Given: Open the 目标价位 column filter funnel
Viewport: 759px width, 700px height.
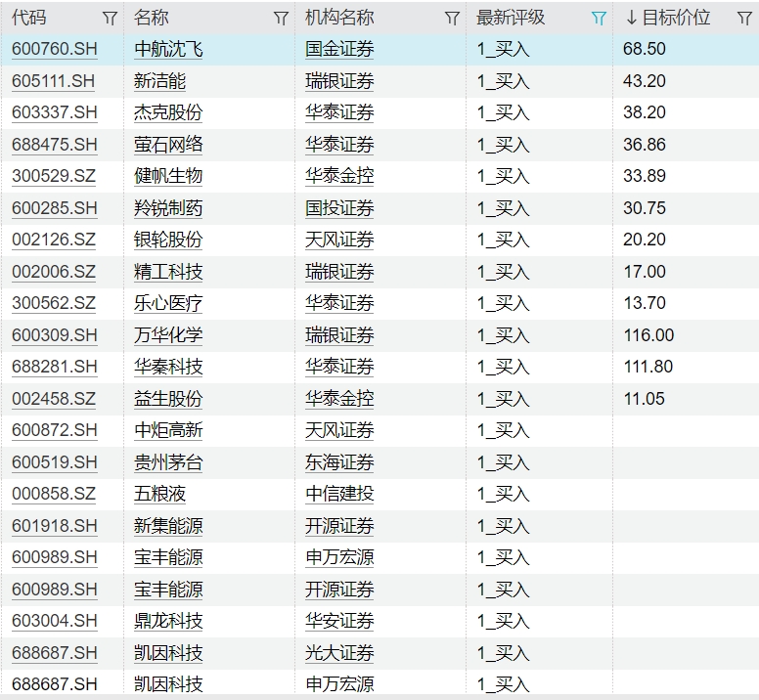Looking at the screenshot, I should coord(744,19).
